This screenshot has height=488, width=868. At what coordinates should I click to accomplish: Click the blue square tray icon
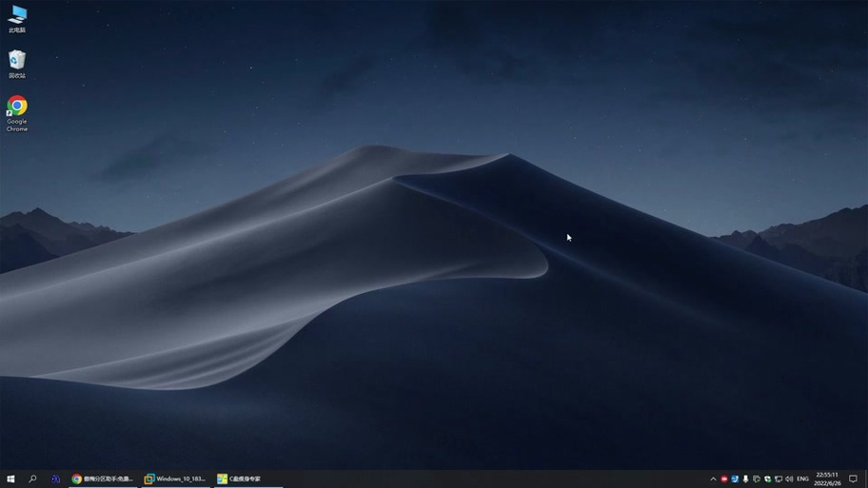(x=735, y=478)
